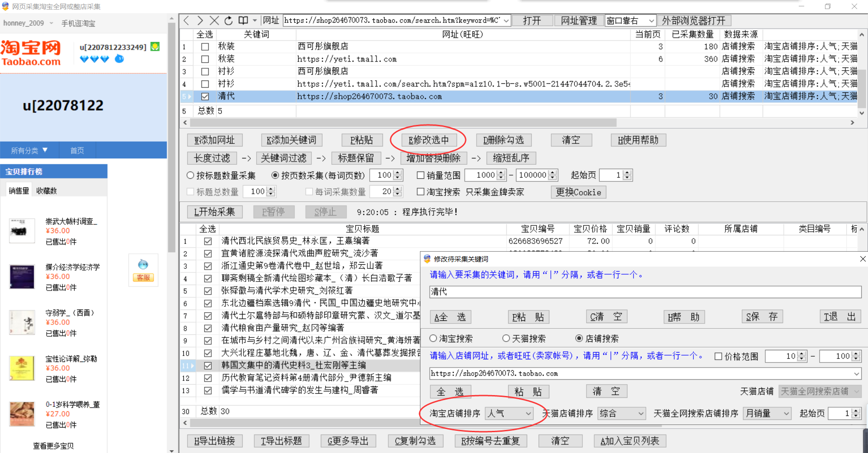The image size is (868, 453).
Task: Select the 淘宝搜索 radio button
Action: pyautogui.click(x=434, y=339)
